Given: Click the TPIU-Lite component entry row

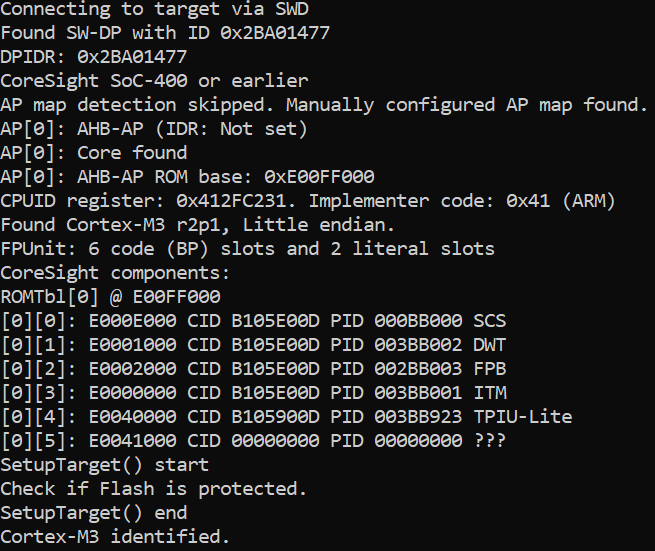Looking at the screenshot, I should (286, 417).
